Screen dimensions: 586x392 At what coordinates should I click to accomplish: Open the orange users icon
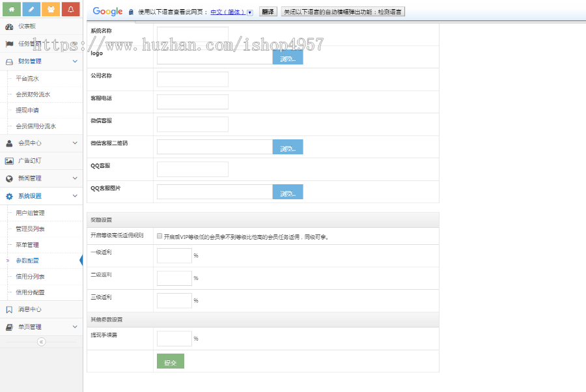50,10
